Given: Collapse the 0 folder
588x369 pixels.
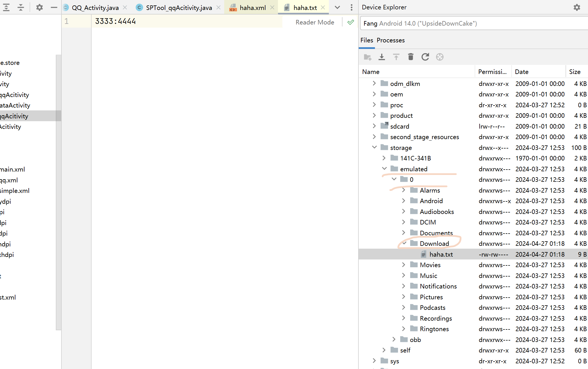Looking at the screenshot, I should pyautogui.click(x=394, y=179).
